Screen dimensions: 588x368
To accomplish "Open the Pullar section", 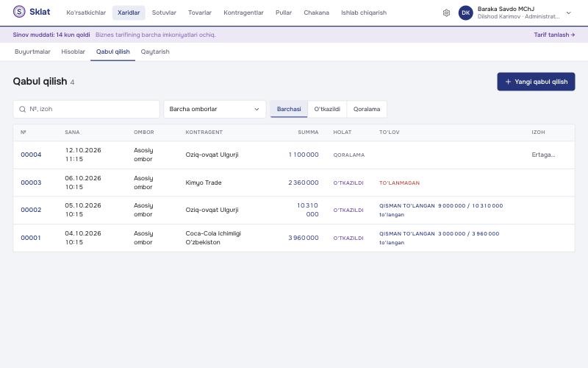I will pos(284,13).
